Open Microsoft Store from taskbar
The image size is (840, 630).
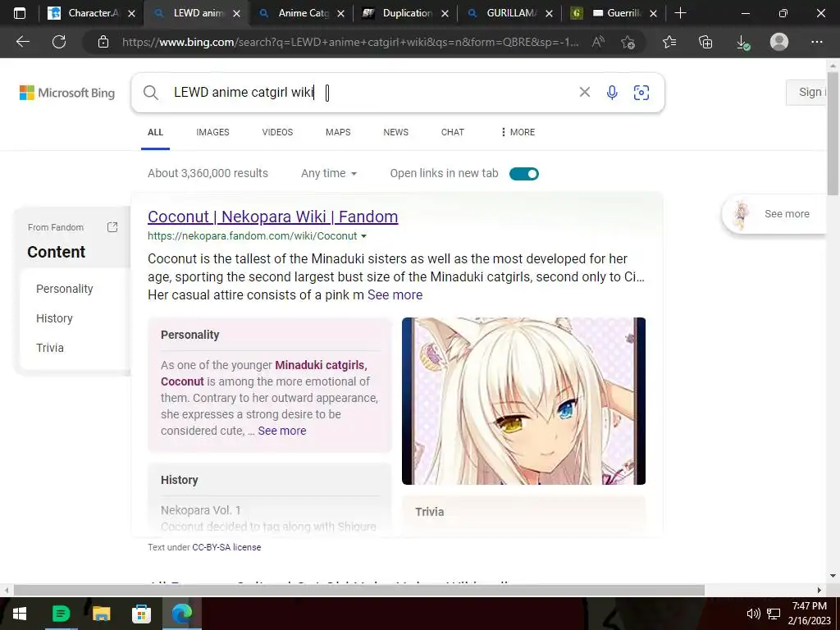pyautogui.click(x=141, y=614)
